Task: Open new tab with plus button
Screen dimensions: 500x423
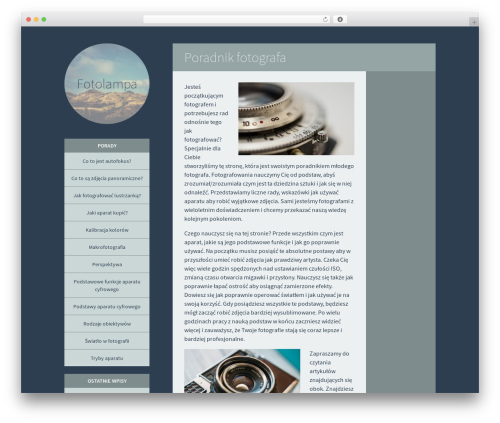Action: pyautogui.click(x=474, y=22)
